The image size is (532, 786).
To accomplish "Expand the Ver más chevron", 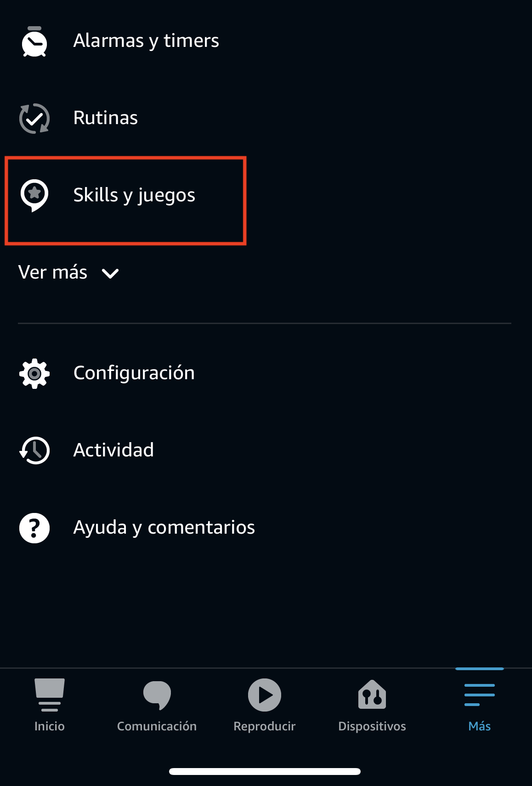I will [110, 273].
